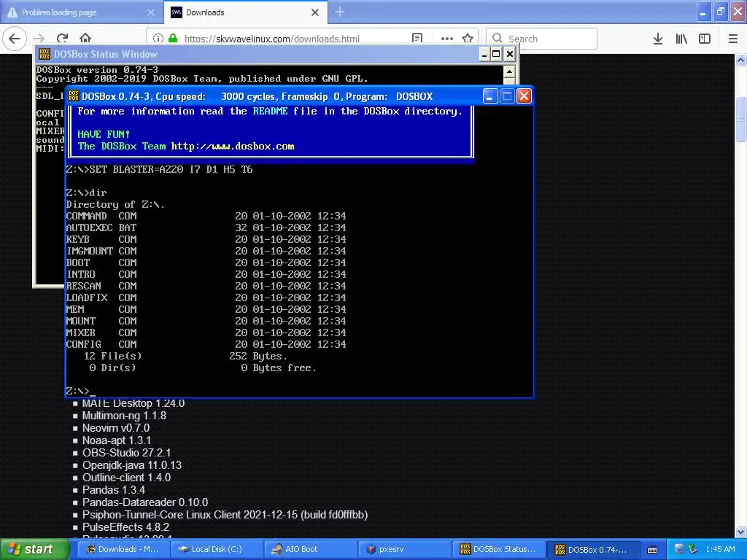Image resolution: width=747 pixels, height=560 pixels.
Task: Click DOSBox Status Window title icon
Action: pyautogui.click(x=44, y=54)
